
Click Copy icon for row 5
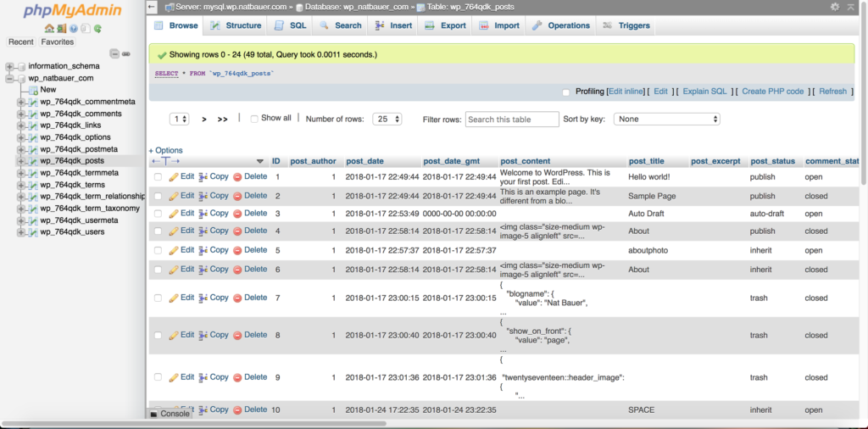coord(203,250)
